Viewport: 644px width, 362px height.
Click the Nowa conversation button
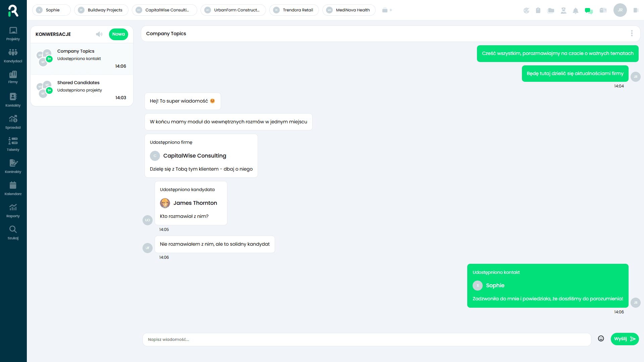[x=118, y=34]
